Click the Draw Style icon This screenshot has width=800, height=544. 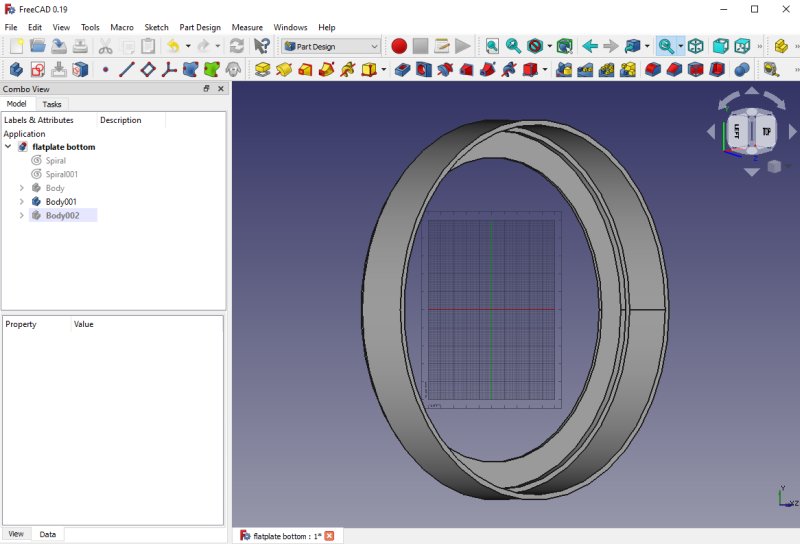click(535, 46)
